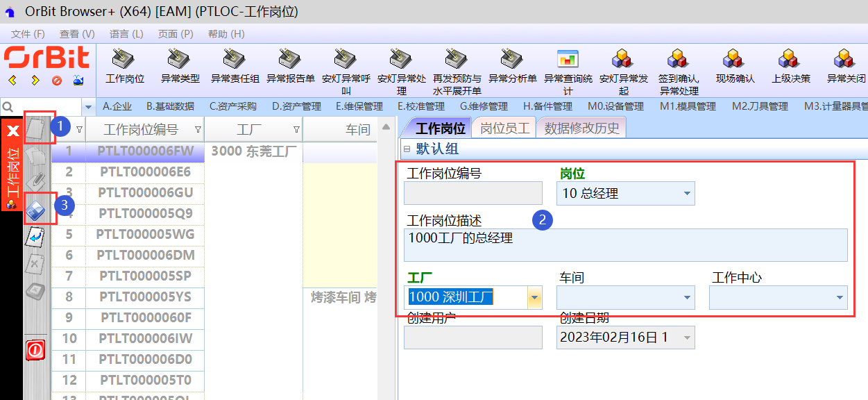Switch to the 数据修改历史 tab
Screen dimensions: 868x400
tap(582, 128)
